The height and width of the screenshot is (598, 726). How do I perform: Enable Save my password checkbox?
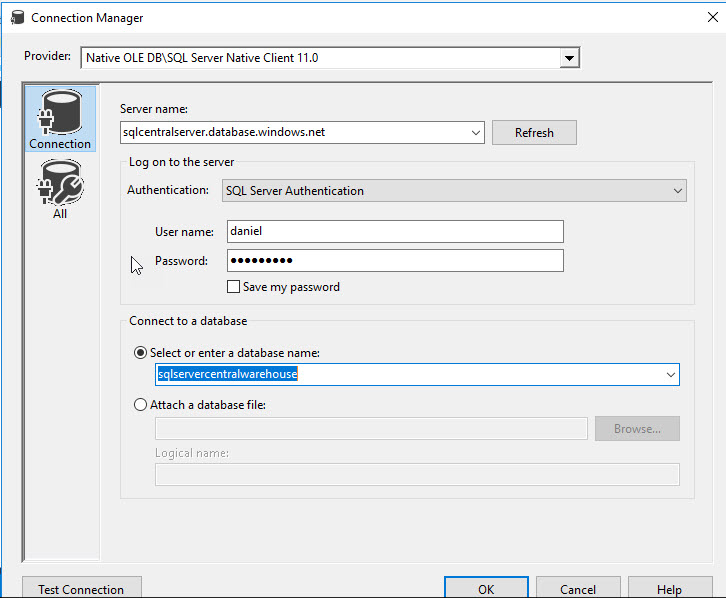click(x=233, y=287)
